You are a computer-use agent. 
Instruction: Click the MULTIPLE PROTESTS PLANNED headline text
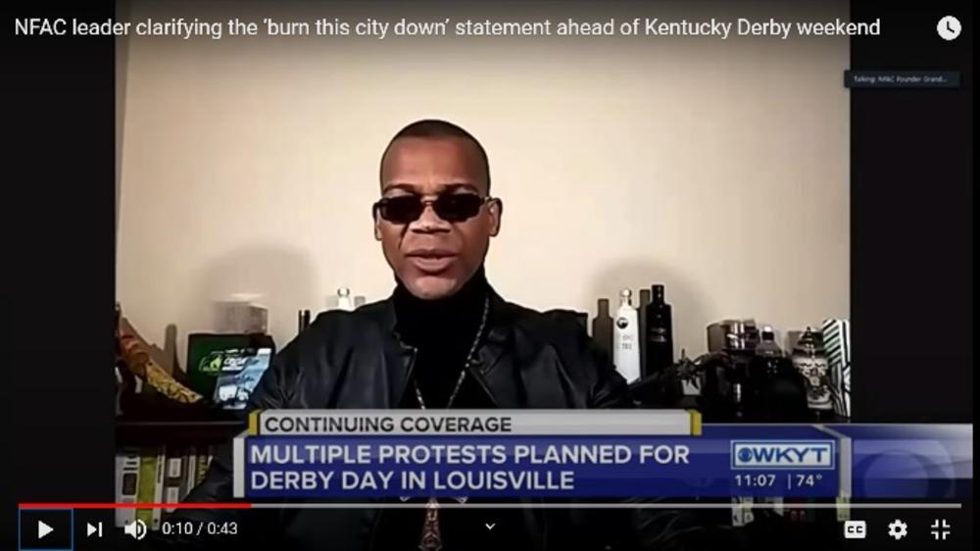(469, 468)
